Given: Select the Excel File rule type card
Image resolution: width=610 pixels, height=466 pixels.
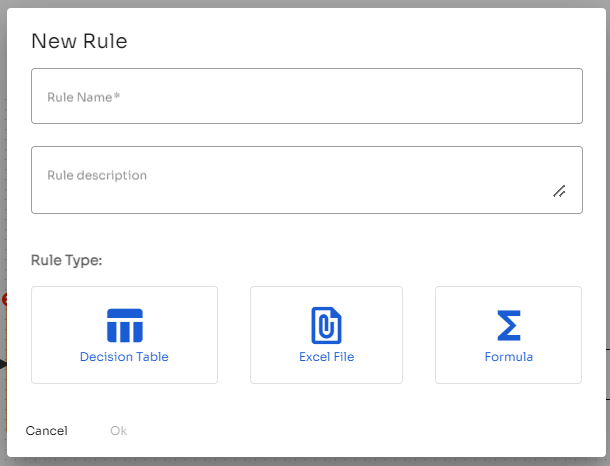Looking at the screenshot, I should coord(326,335).
